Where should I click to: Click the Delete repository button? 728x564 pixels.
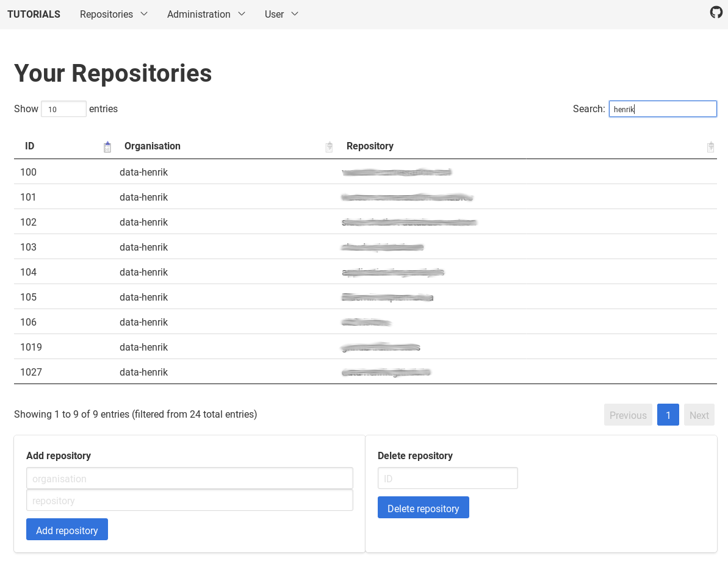click(423, 507)
